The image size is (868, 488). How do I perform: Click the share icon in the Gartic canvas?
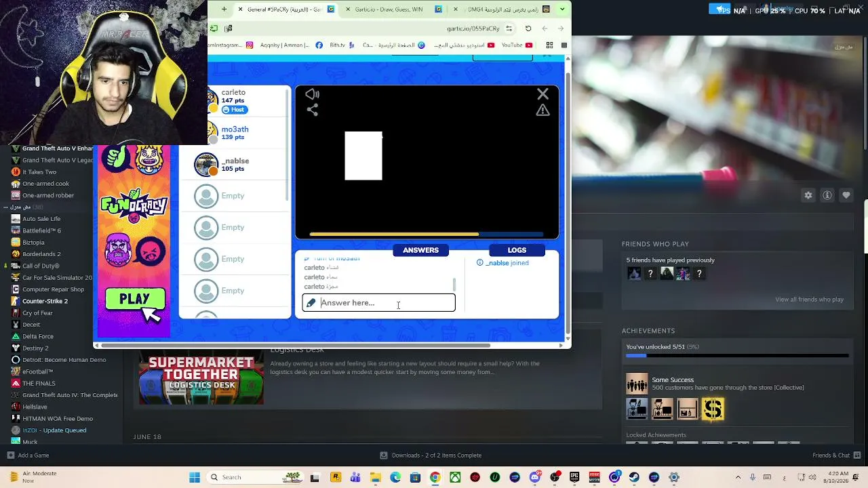(x=312, y=110)
